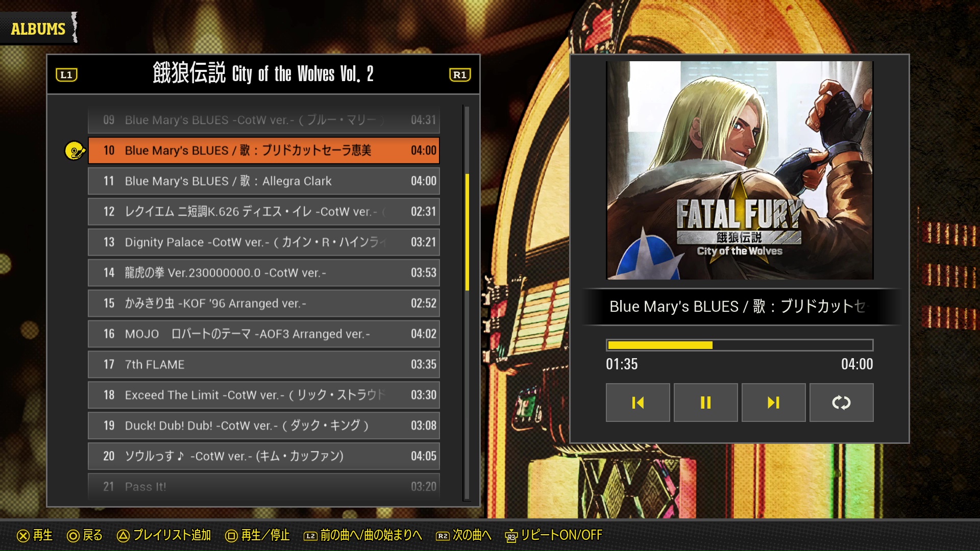
Task: Select track 16 MOJO ロバートのテーマ
Action: coord(264,334)
